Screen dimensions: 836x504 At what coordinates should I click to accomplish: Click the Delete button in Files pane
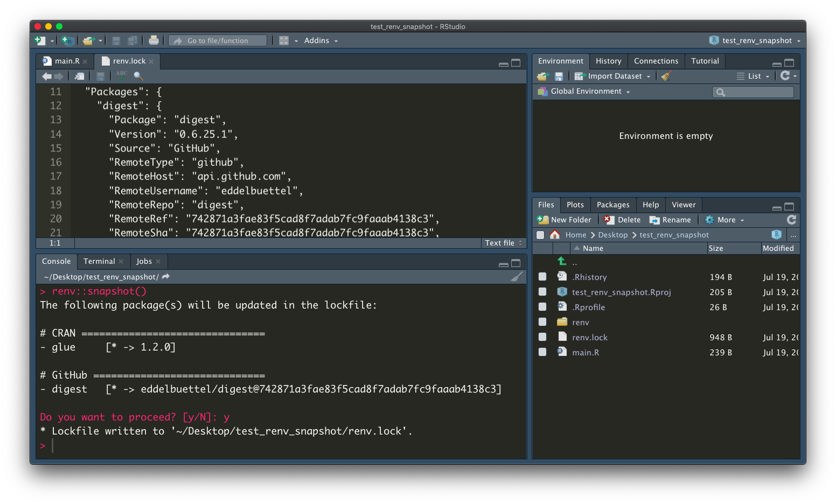click(x=623, y=220)
